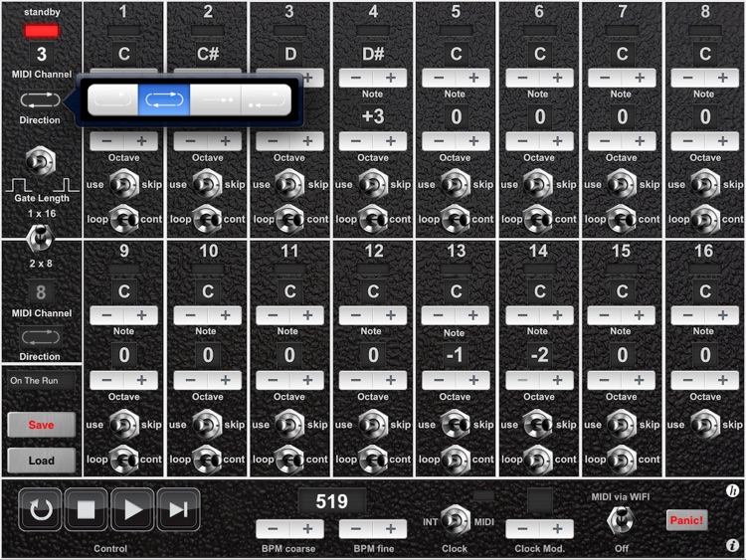The height and width of the screenshot is (560, 746).
Task: Click the red standby indicator
Action: tap(42, 32)
